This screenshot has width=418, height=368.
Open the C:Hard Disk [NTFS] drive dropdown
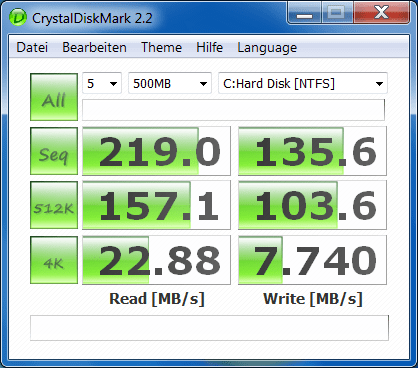[303, 83]
